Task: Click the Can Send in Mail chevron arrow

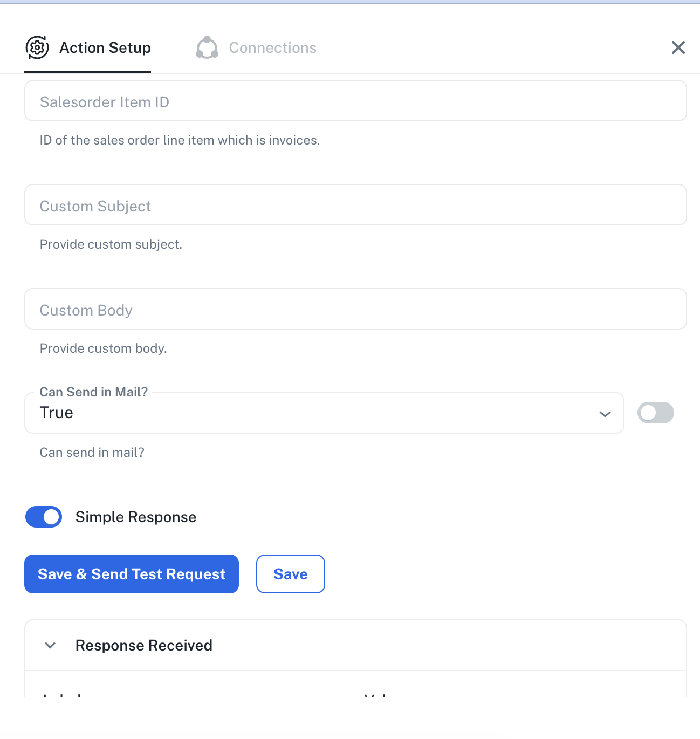Action: pyautogui.click(x=605, y=414)
